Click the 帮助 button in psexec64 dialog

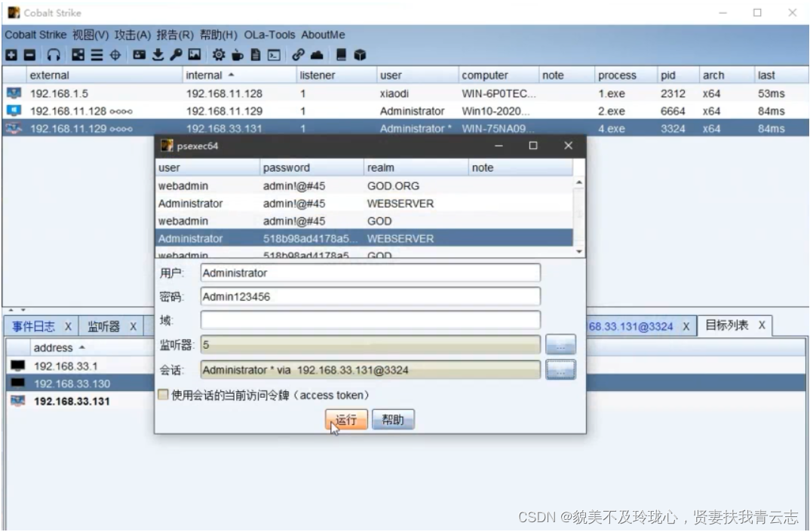coord(393,420)
